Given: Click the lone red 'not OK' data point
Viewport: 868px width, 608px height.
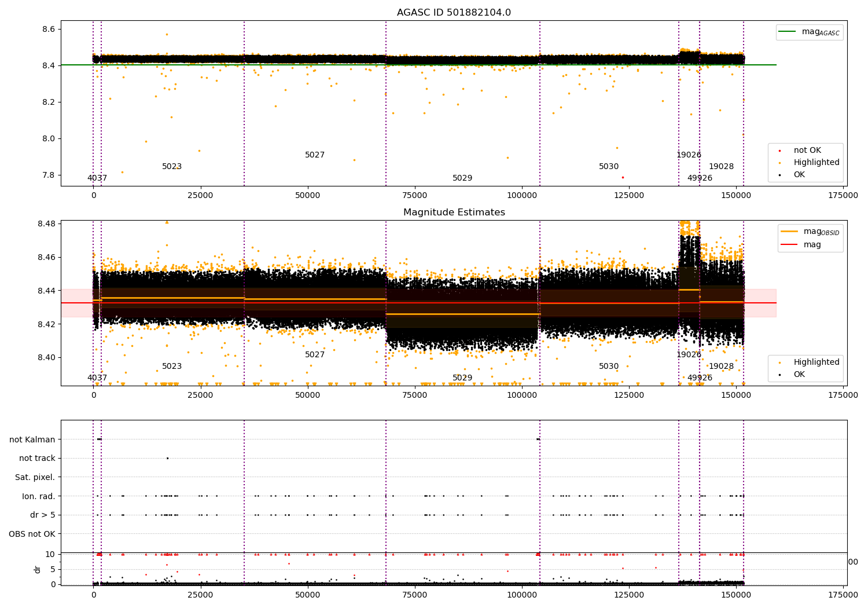Looking at the screenshot, I should [x=623, y=177].
